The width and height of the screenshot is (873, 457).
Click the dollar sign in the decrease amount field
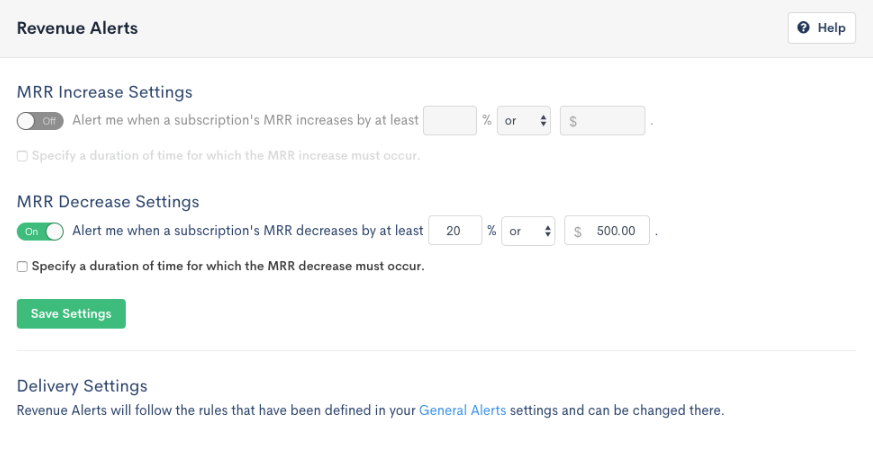pos(578,231)
